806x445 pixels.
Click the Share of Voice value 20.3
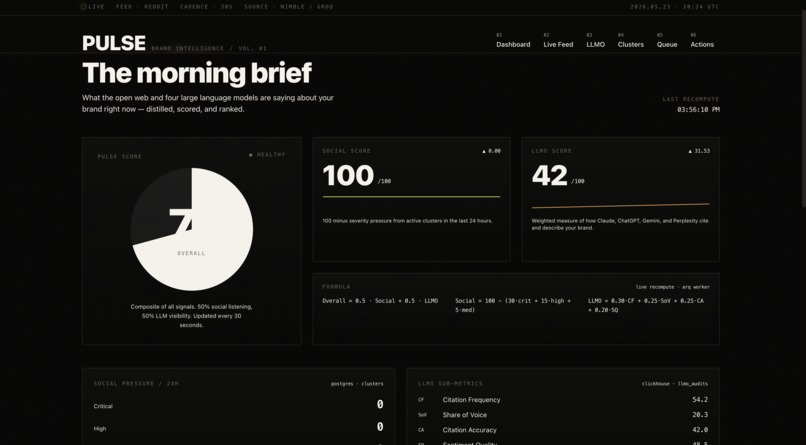pyautogui.click(x=700, y=415)
